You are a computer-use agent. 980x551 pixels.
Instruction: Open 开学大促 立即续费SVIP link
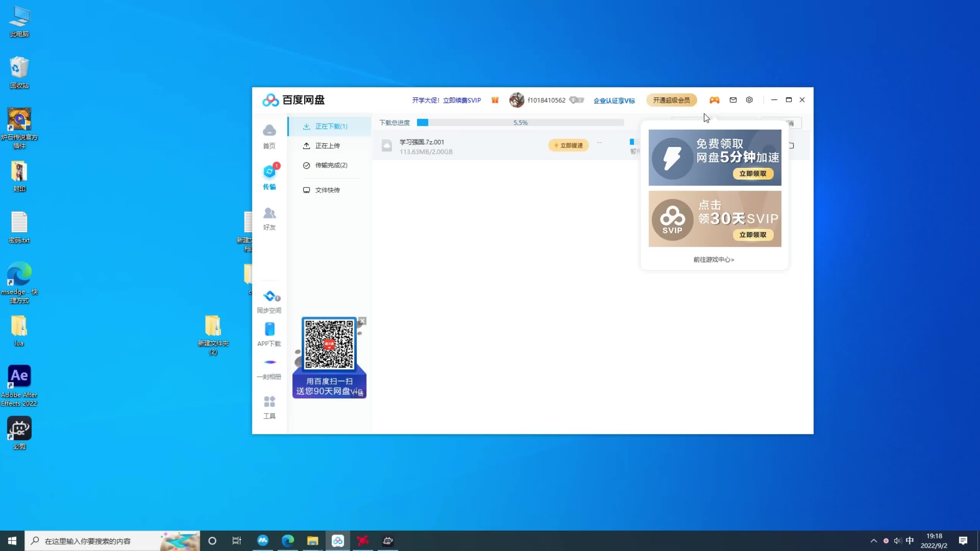pos(446,100)
